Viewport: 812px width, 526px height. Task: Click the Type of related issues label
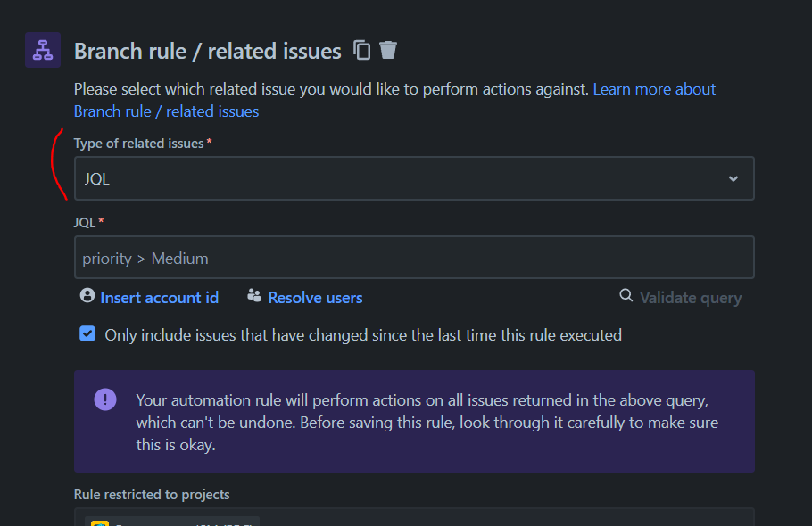[x=138, y=143]
